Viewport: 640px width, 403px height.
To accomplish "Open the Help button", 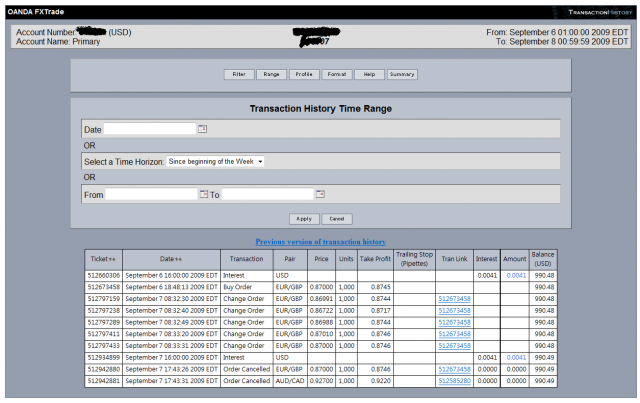I will pos(369,74).
